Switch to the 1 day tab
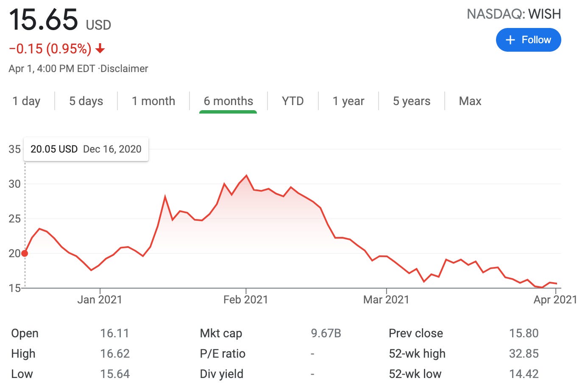The image size is (588, 389). click(x=26, y=101)
